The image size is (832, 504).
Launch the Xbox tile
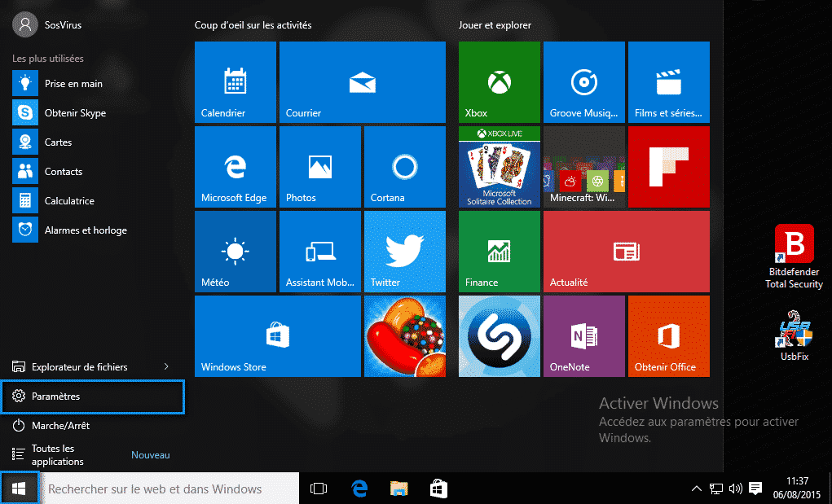tap(499, 82)
